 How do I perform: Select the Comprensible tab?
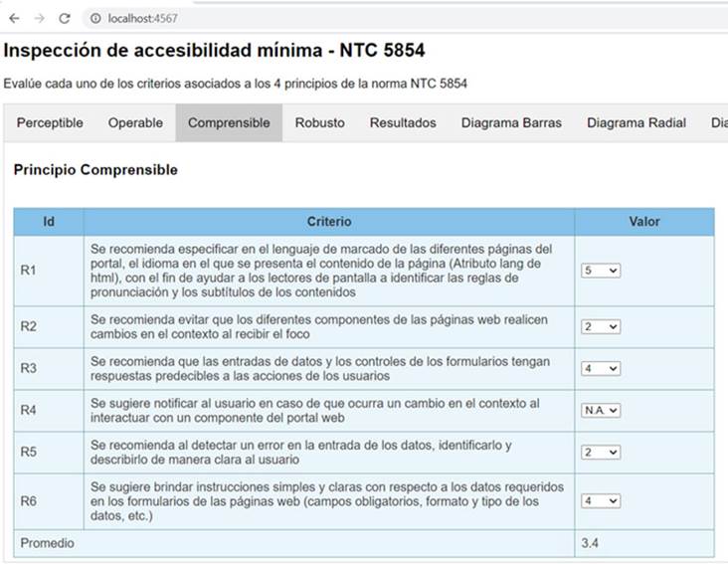point(229,123)
